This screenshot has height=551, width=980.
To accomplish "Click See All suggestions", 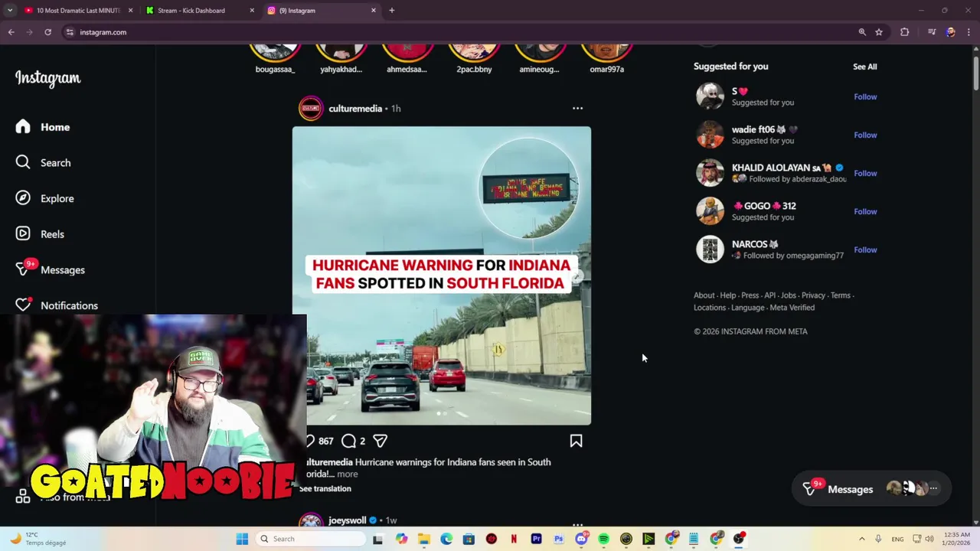I will tap(865, 67).
